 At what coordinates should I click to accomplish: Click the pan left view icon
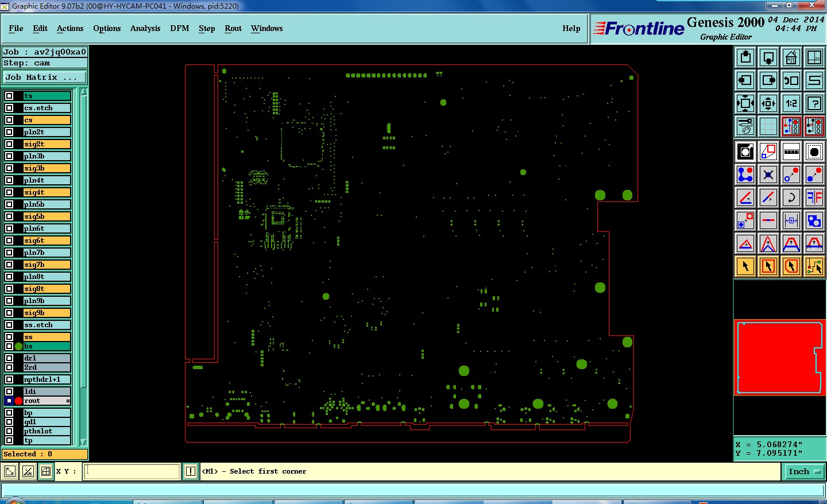pos(745,80)
